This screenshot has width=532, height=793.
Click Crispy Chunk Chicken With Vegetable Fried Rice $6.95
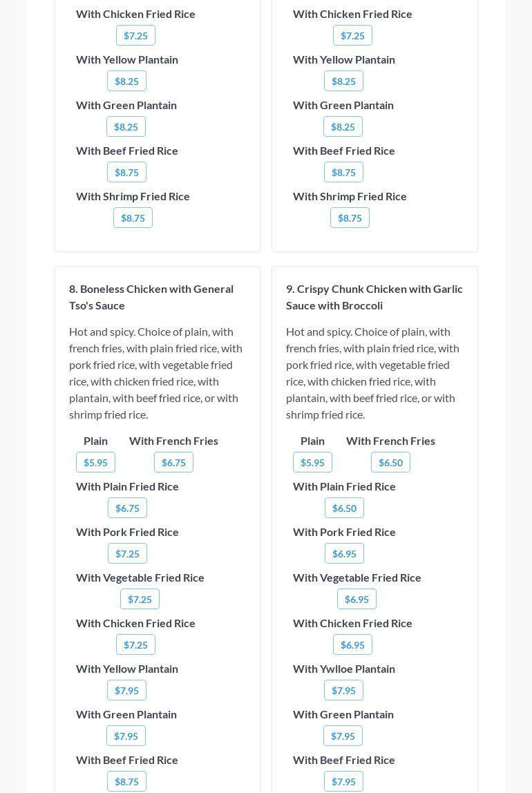357,599
